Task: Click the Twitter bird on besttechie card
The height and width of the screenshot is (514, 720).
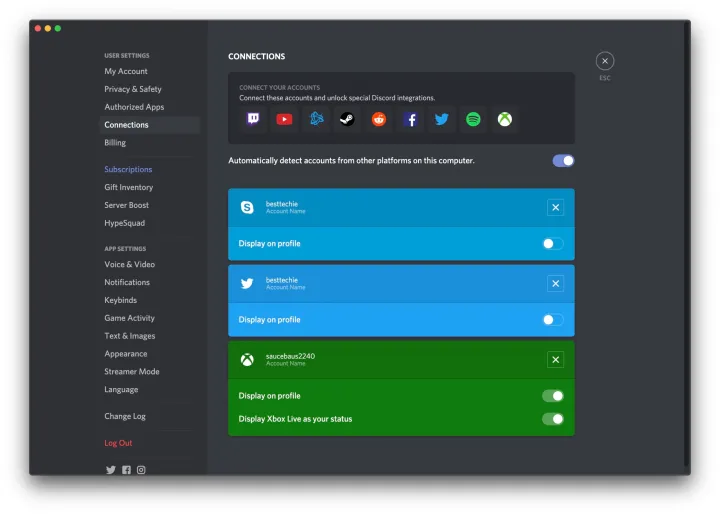Action: coord(247,283)
